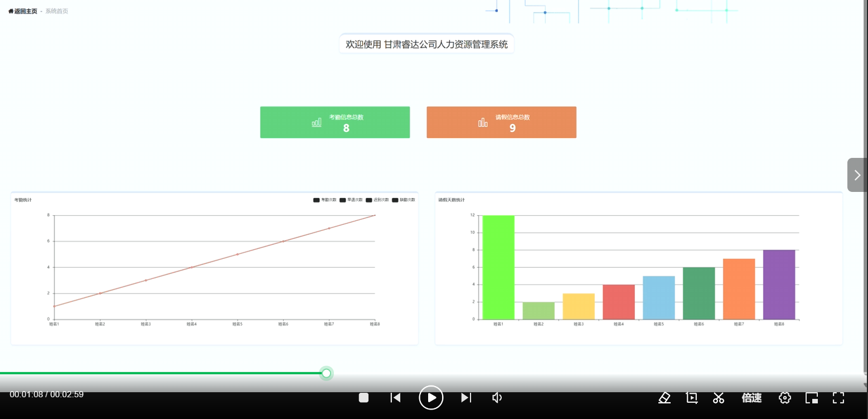Select the eraser annotation tool in player toolbar
Image resolution: width=868 pixels, height=419 pixels.
[665, 398]
